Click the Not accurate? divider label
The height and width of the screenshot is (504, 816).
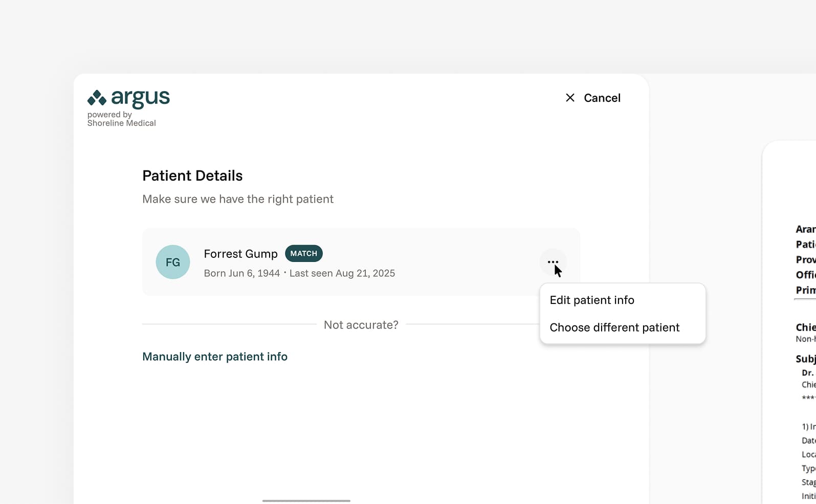click(361, 325)
